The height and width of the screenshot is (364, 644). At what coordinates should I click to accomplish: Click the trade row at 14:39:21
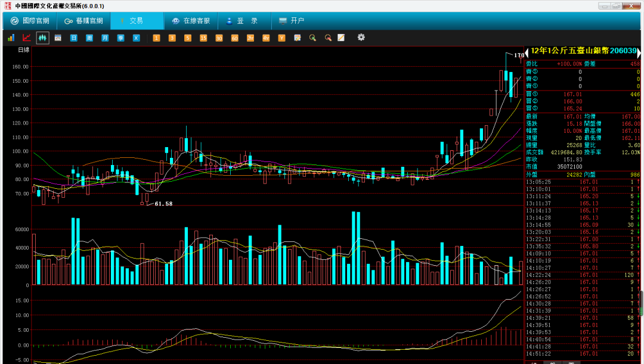583,318
